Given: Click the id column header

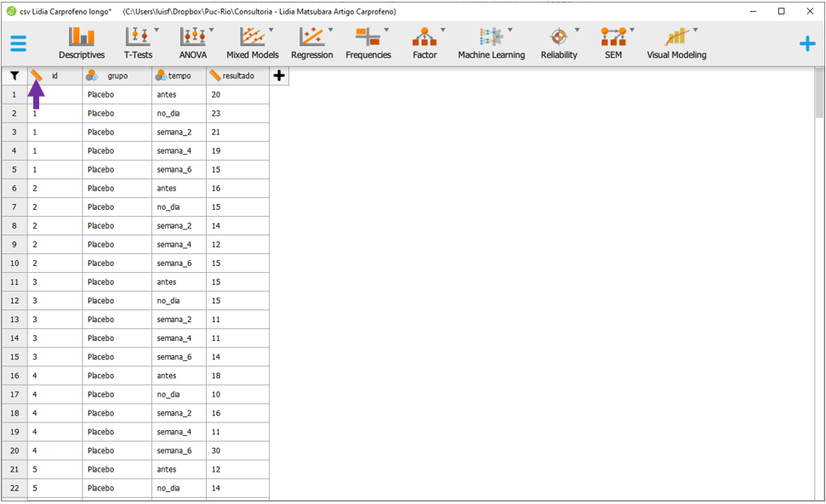Looking at the screenshot, I should click(55, 76).
